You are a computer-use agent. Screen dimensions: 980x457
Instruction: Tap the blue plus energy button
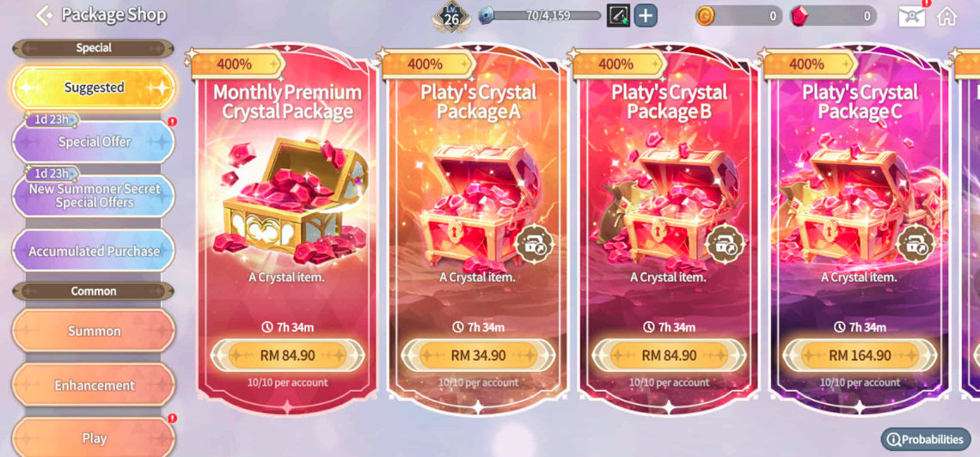(x=646, y=15)
